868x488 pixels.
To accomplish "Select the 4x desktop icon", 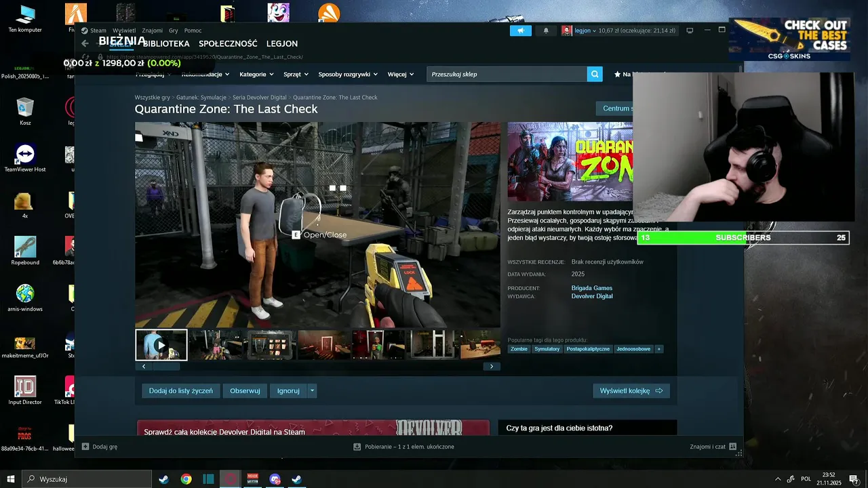I will [25, 205].
